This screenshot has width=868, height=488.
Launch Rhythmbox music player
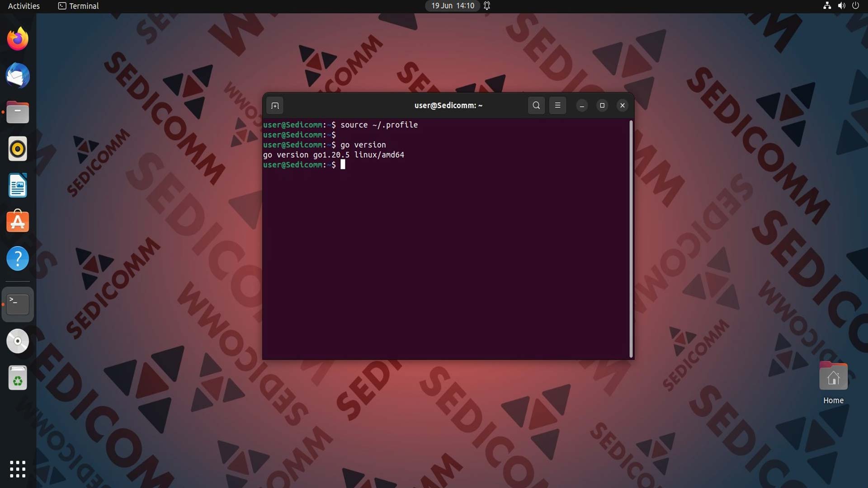[x=18, y=149]
